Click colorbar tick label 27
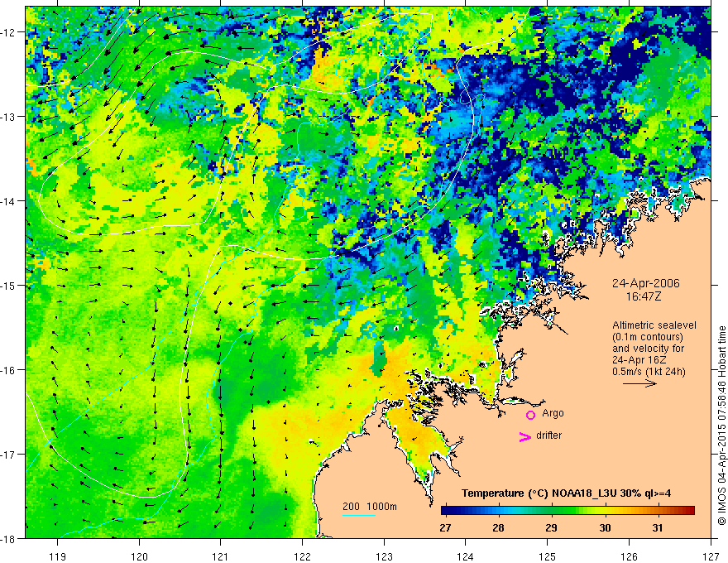Screen dimensions: 728x563 point(445,527)
